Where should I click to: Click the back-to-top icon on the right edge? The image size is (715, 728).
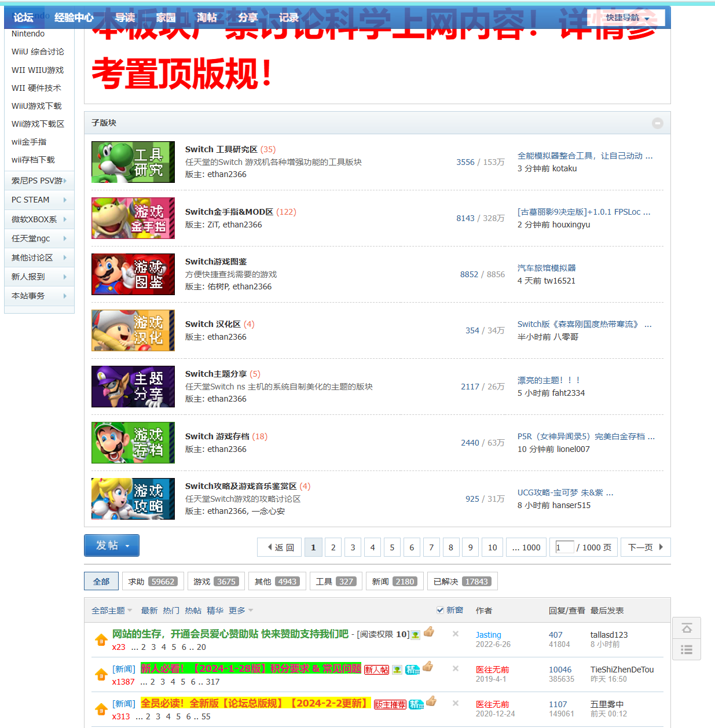687,627
